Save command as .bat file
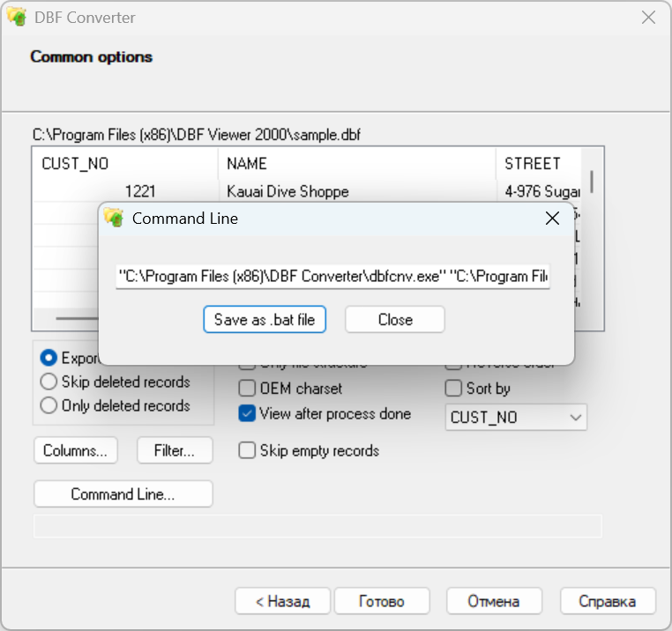This screenshot has width=672, height=631. (x=265, y=320)
